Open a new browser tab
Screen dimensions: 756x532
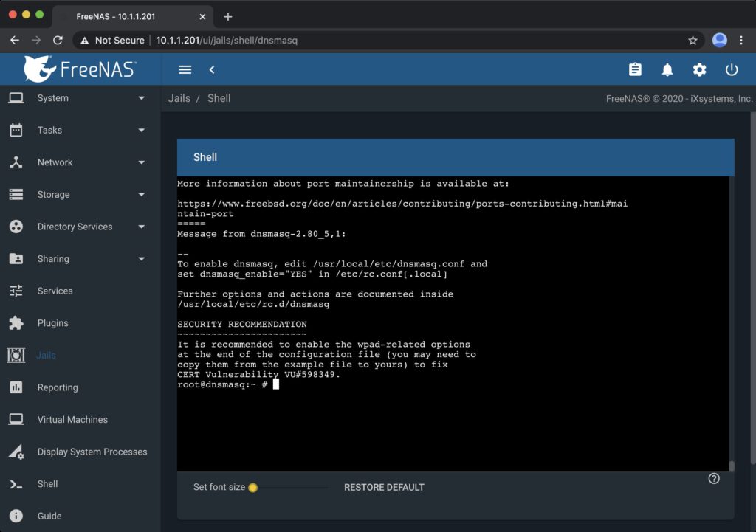tap(228, 17)
